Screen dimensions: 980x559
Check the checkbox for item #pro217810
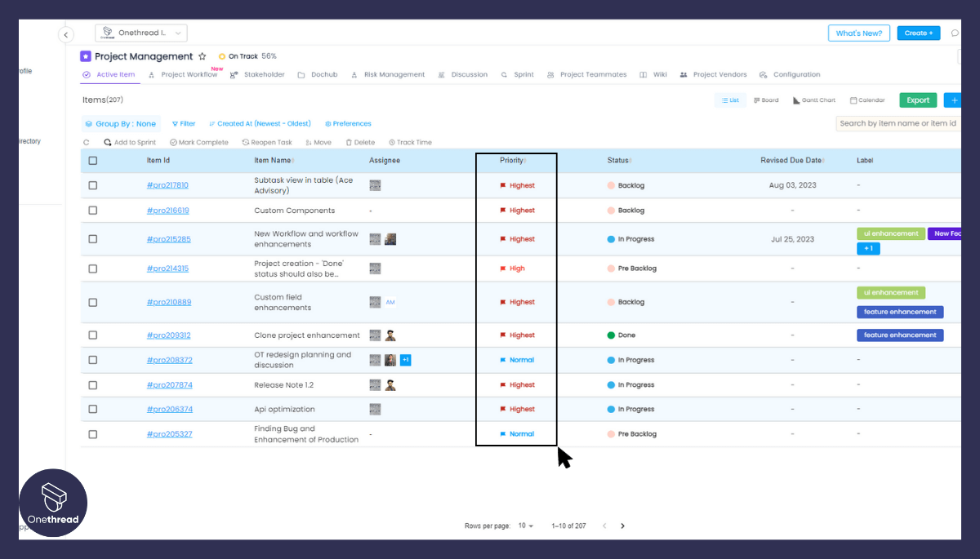pos(92,184)
